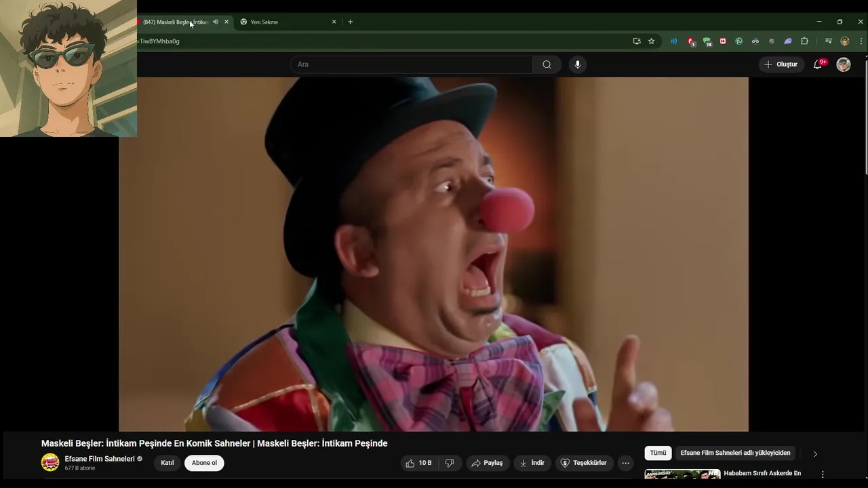Image resolution: width=868 pixels, height=488 pixels.
Task: Open the Hababam Sınıfı Askerde recommended thumbnail
Action: 682,475
